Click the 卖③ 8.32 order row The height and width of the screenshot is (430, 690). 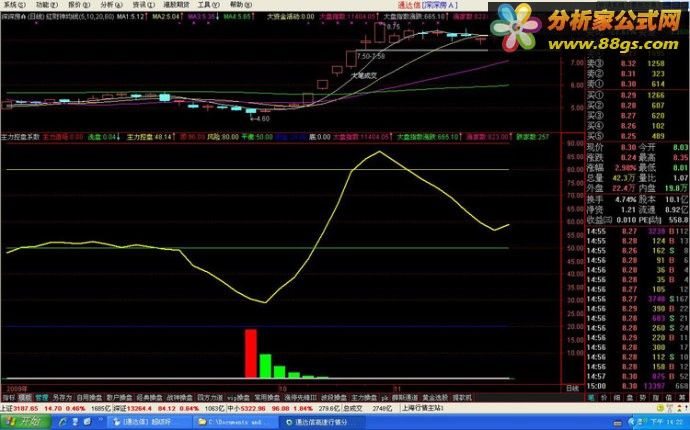pos(626,64)
